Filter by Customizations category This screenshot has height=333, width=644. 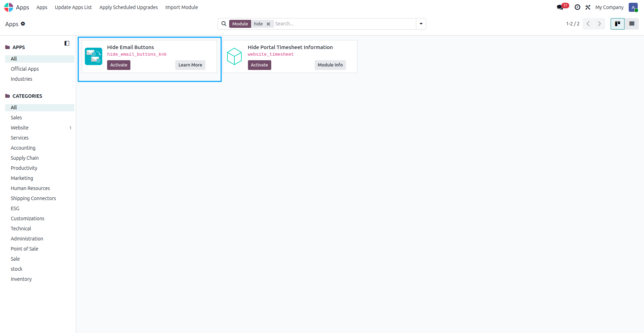pos(40,219)
